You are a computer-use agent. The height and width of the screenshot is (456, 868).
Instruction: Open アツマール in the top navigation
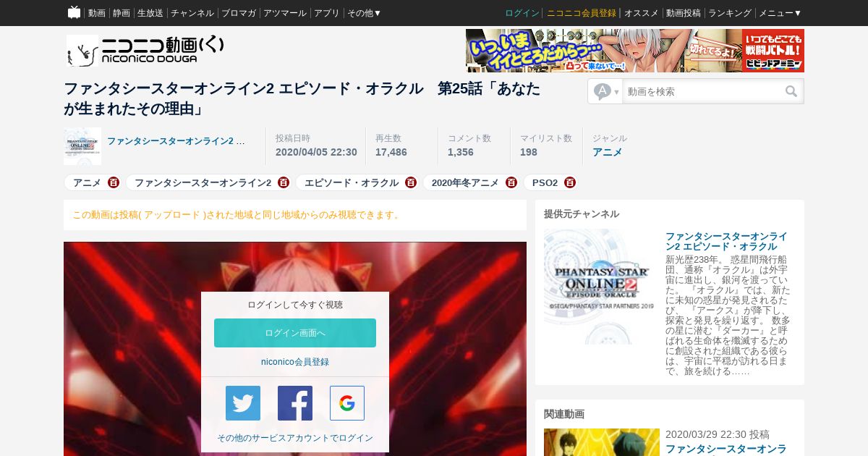click(x=285, y=13)
